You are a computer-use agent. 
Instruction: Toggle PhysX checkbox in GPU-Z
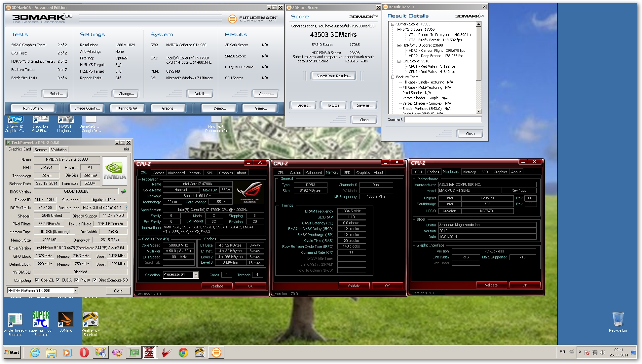pyautogui.click(x=76, y=280)
